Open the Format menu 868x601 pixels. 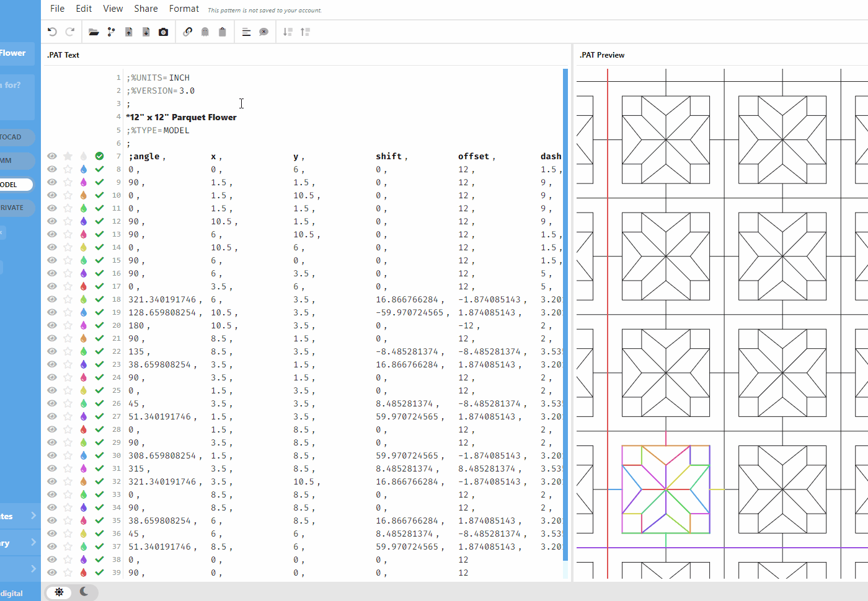coord(184,9)
